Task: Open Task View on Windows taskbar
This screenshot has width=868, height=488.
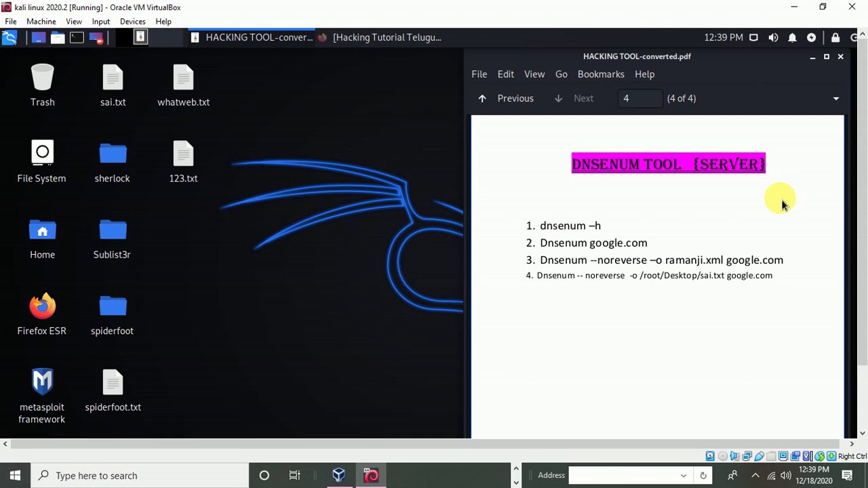Action: (x=294, y=476)
